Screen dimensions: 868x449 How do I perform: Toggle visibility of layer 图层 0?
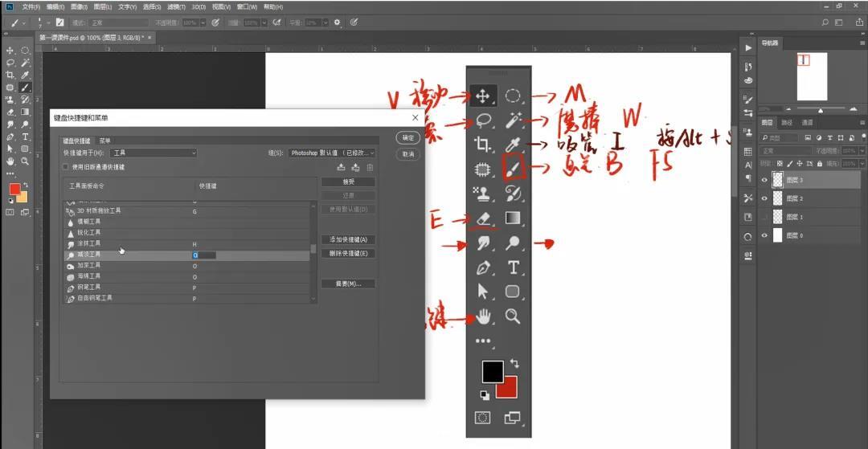pyautogui.click(x=764, y=235)
